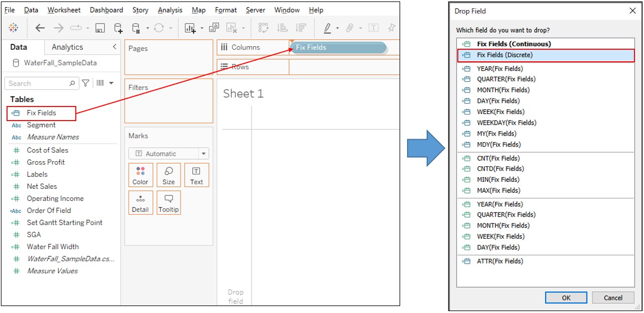Click the Sort Descending icon

coord(300,28)
